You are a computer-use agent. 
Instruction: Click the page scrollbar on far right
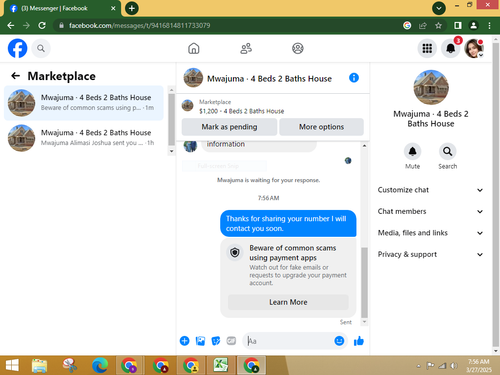[x=496, y=195]
